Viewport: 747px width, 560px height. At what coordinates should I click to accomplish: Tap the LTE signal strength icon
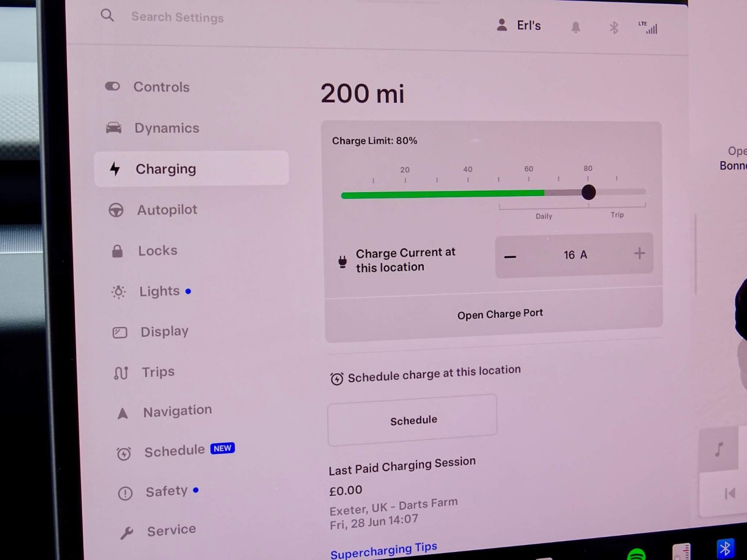tap(648, 28)
